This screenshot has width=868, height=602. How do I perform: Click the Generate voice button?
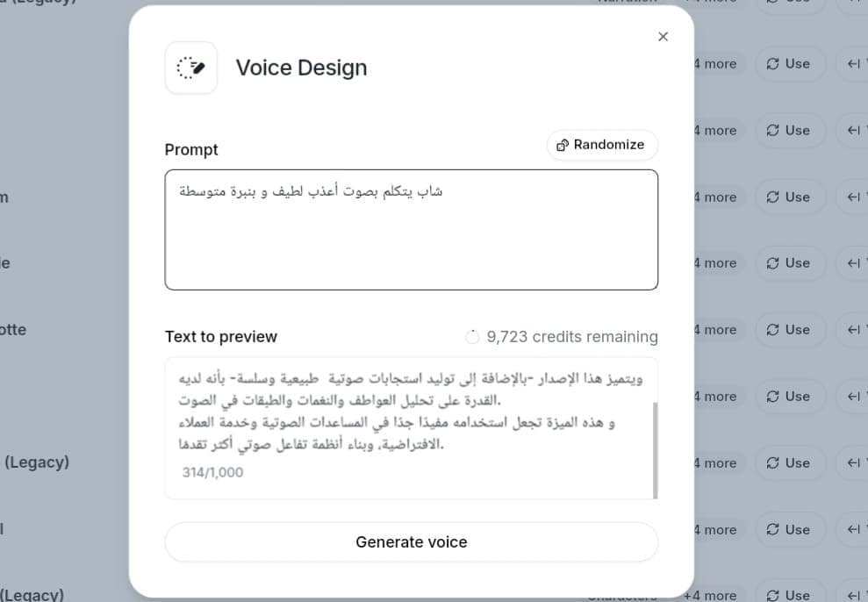[411, 541]
